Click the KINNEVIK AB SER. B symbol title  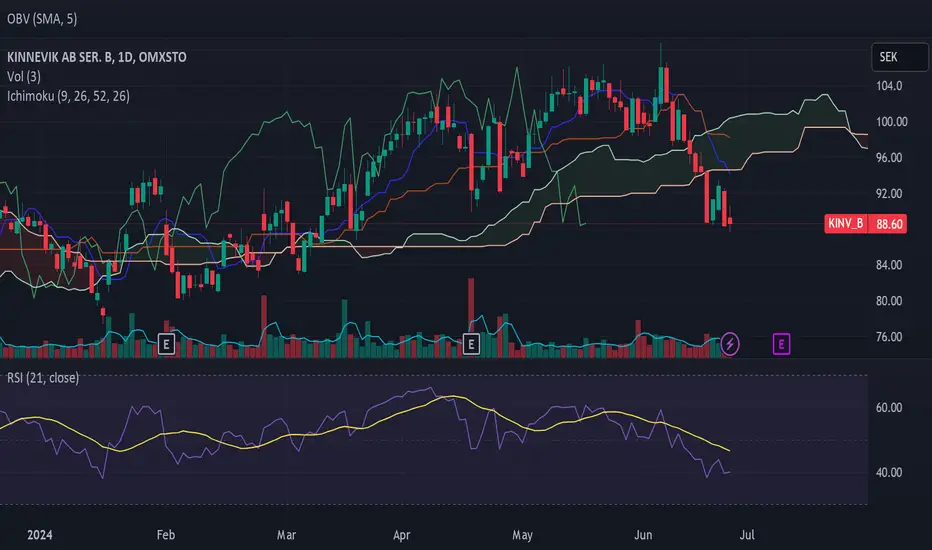tap(97, 57)
